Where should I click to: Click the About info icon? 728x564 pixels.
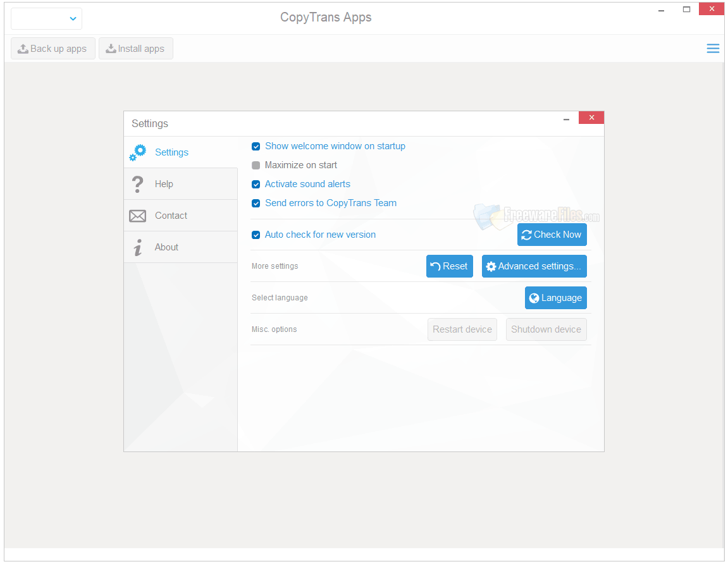[138, 247]
